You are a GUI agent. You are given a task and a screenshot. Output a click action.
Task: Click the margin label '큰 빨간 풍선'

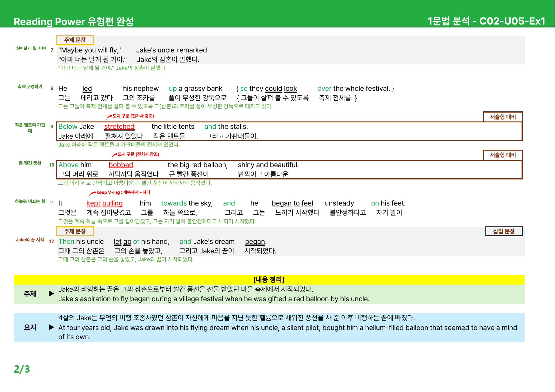click(x=30, y=163)
